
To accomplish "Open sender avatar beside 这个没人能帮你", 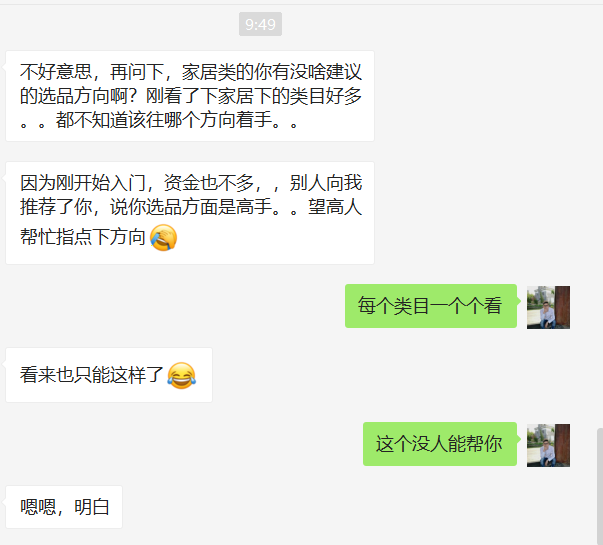I will click(x=548, y=445).
